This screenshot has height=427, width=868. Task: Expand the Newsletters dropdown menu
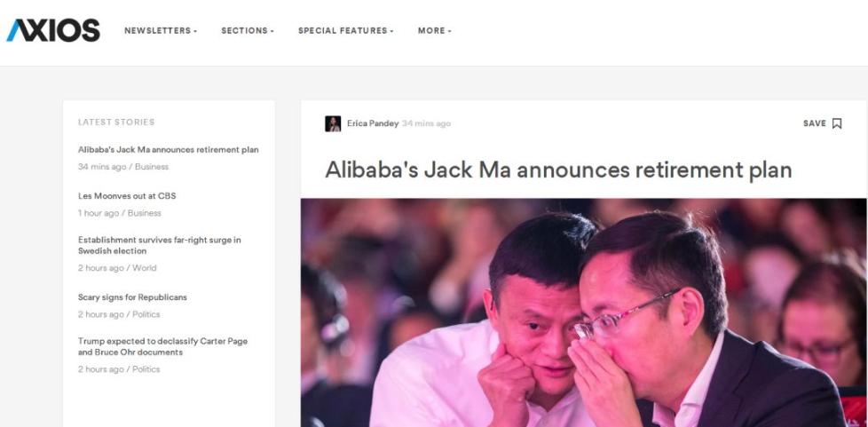coord(161,30)
